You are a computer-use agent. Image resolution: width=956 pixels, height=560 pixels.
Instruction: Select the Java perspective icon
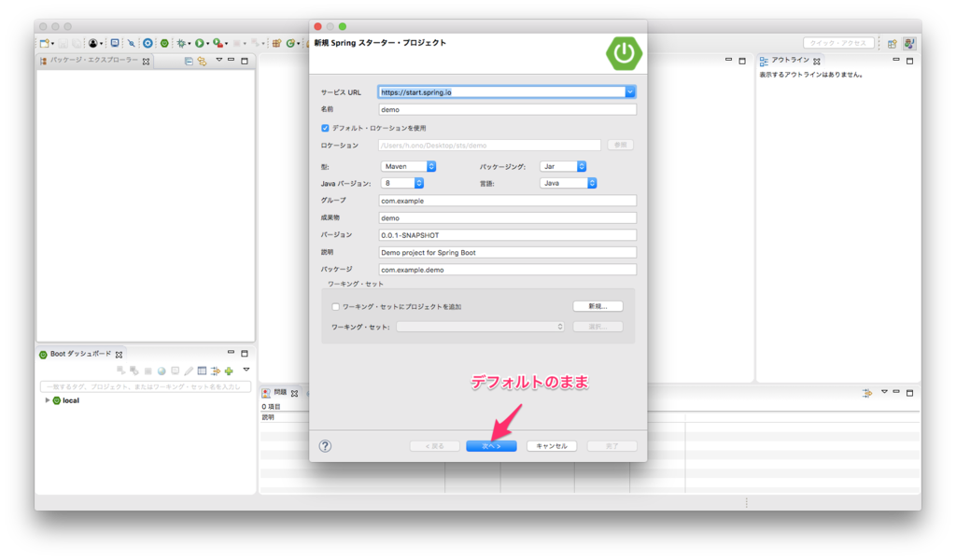pos(909,43)
